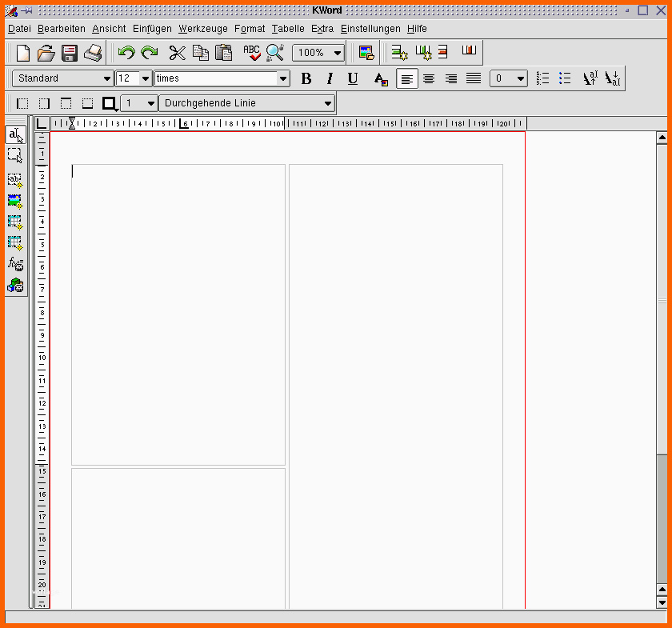Image resolution: width=672 pixels, height=628 pixels.
Task: Insert a table column via the toolbar icon
Action: (423, 52)
